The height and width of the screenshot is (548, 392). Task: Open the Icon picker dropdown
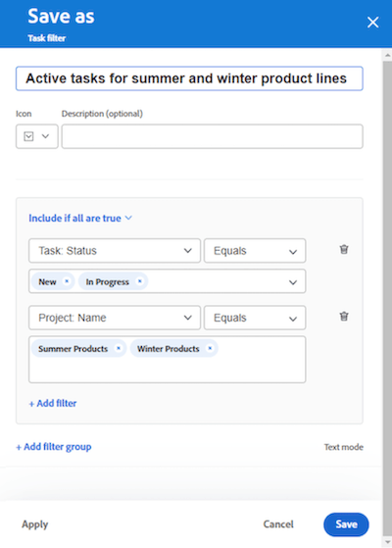pyautogui.click(x=36, y=136)
